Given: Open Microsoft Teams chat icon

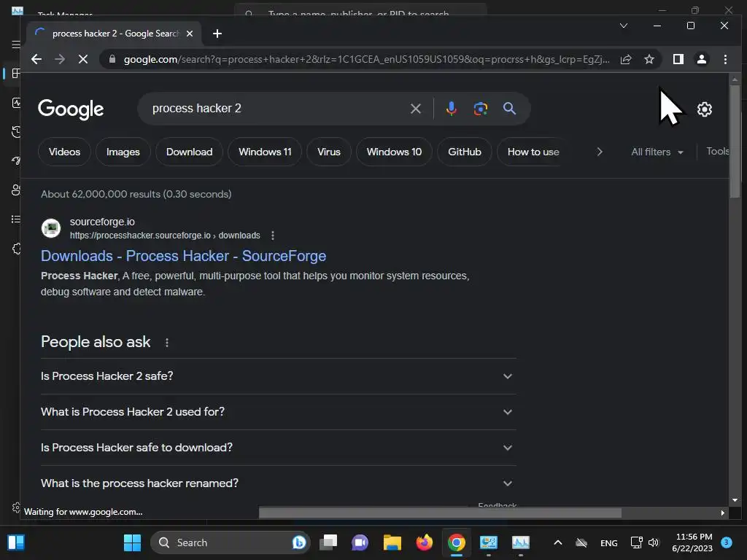Looking at the screenshot, I should click(360, 542).
